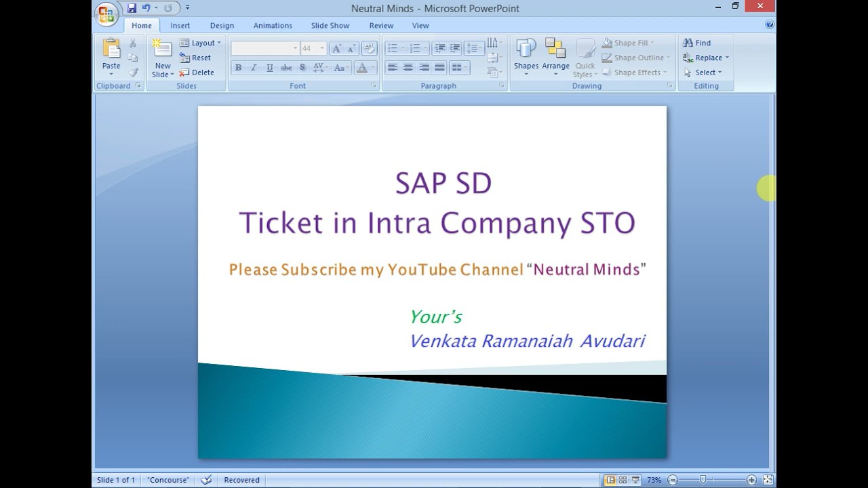Justify the text
The width and height of the screenshot is (868, 488).
point(439,68)
